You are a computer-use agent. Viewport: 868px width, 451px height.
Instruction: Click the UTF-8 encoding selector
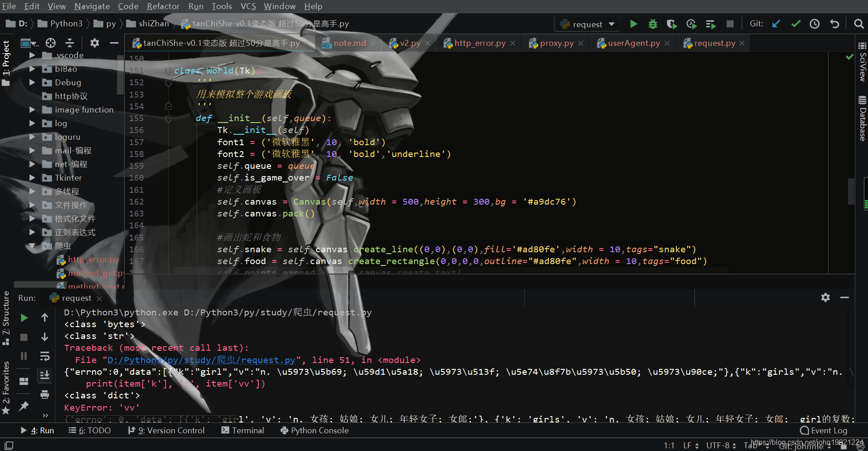tap(721, 446)
